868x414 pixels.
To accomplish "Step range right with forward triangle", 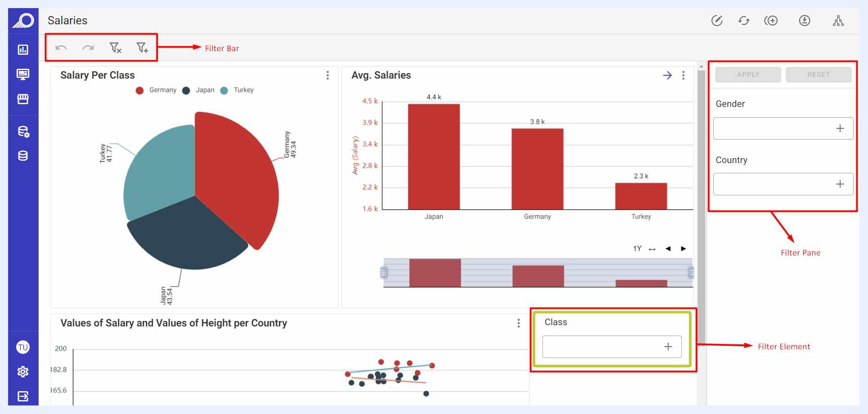I will [x=683, y=249].
